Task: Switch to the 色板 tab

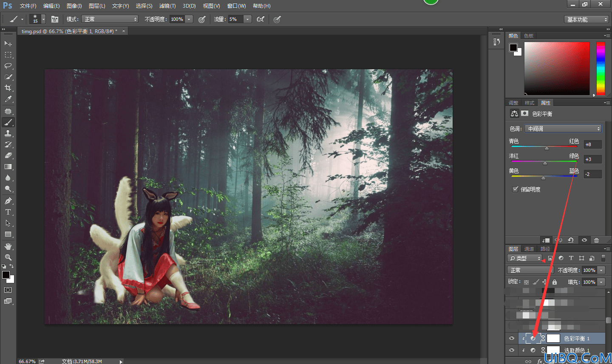Action: click(x=529, y=36)
